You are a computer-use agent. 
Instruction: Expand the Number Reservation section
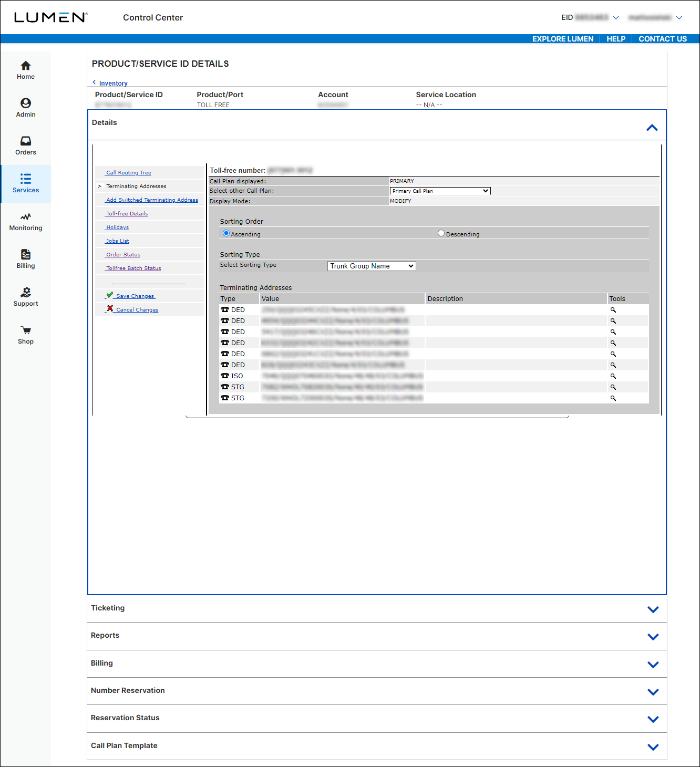click(x=653, y=692)
